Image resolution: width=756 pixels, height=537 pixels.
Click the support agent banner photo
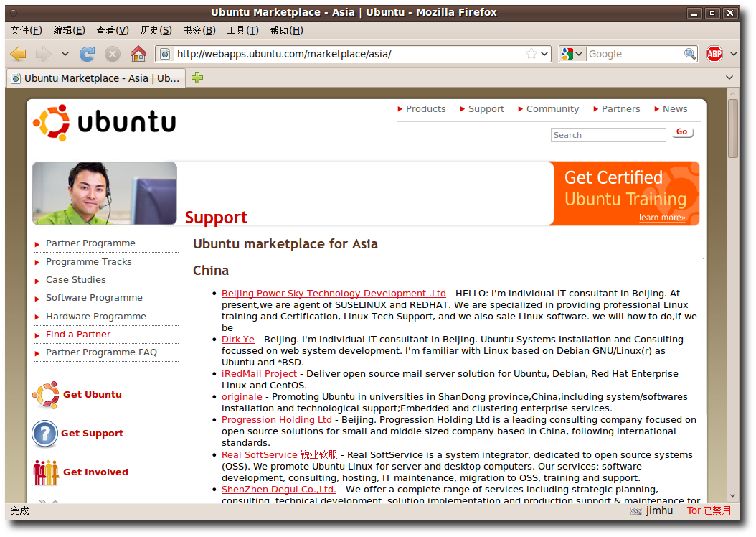[105, 193]
